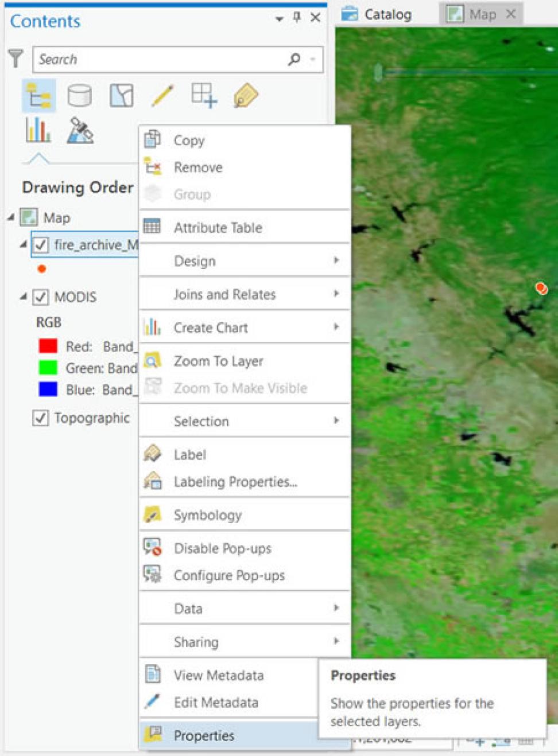Click the Disable Pop-ups icon
The height and width of the screenshot is (756, 558).
pyautogui.click(x=152, y=547)
